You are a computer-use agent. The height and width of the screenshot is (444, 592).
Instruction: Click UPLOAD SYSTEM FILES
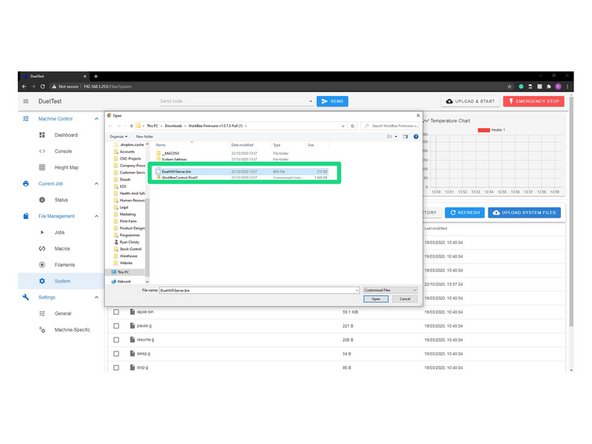[524, 213]
